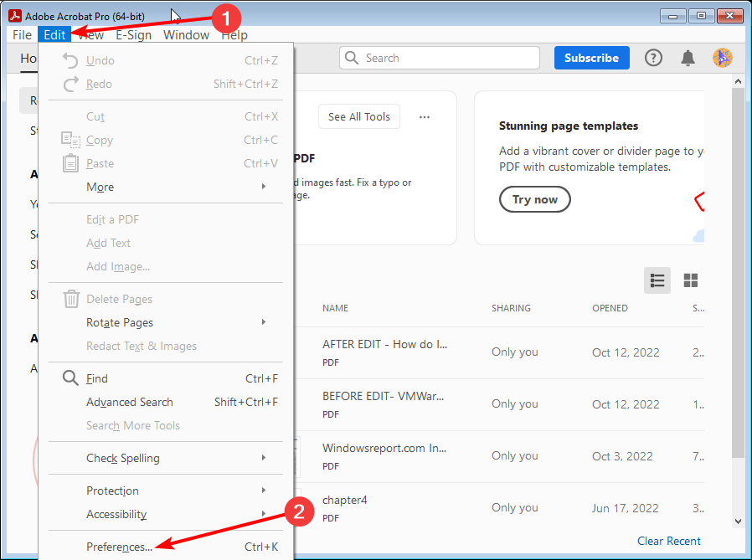
Task: Switch recent files to list view
Action: pos(657,280)
